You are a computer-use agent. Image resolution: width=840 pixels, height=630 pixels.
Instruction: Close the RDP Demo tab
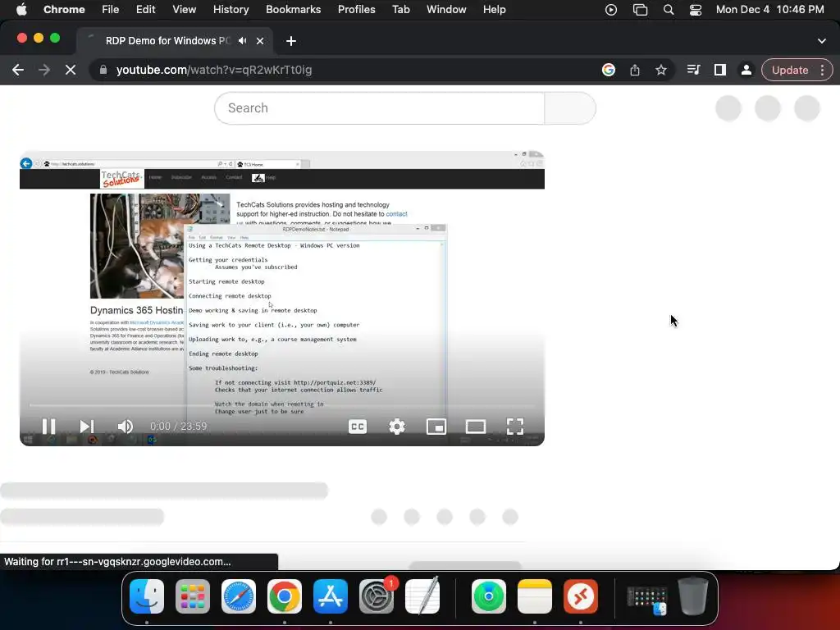(260, 41)
